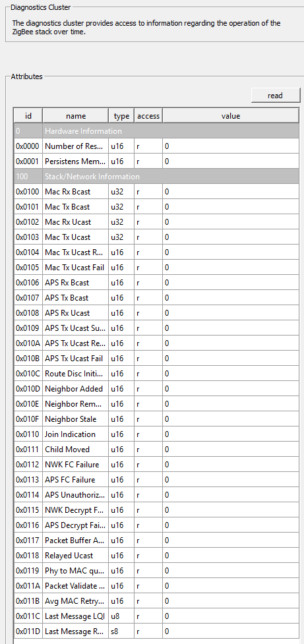This screenshot has width=304, height=644.
Task: Select the NWK FC Failure row
Action: coord(156,465)
